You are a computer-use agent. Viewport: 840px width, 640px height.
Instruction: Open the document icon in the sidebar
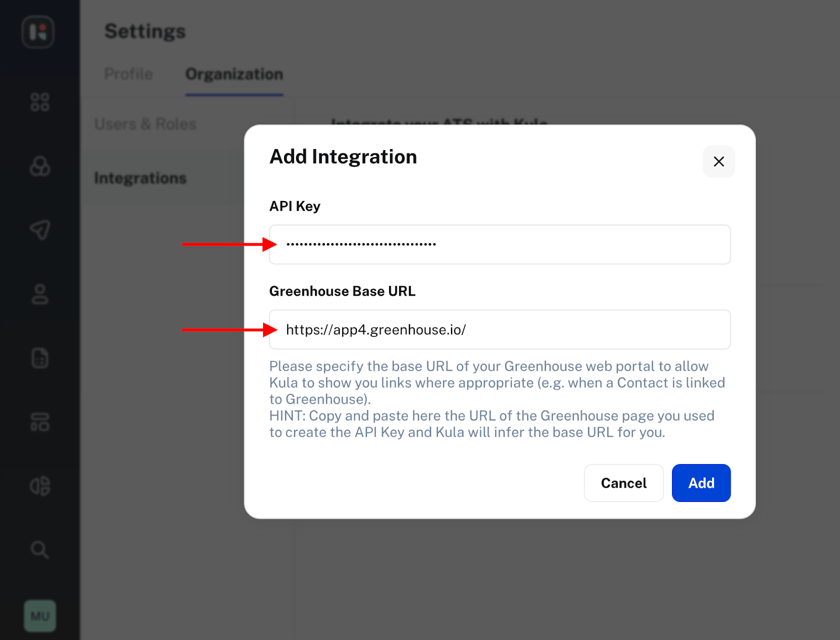click(x=40, y=358)
